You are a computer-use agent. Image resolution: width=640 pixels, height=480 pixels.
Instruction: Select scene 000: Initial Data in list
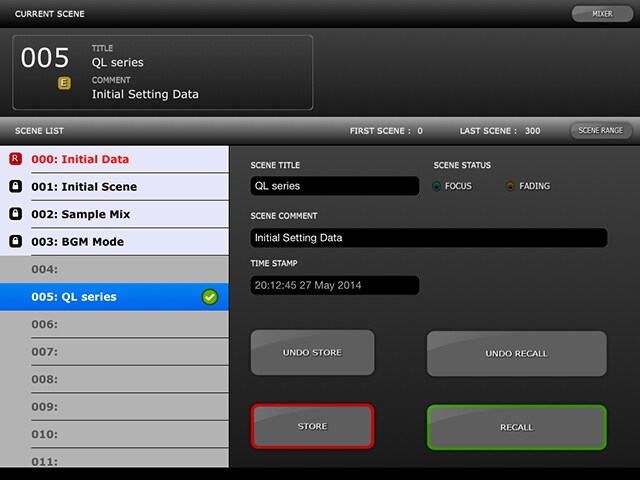tap(80, 159)
